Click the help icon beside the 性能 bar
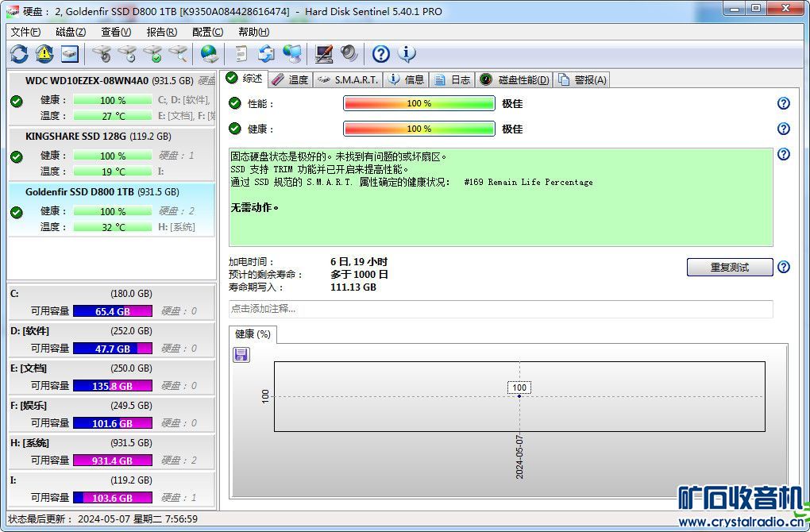The width and height of the screenshot is (810, 532). (x=784, y=103)
